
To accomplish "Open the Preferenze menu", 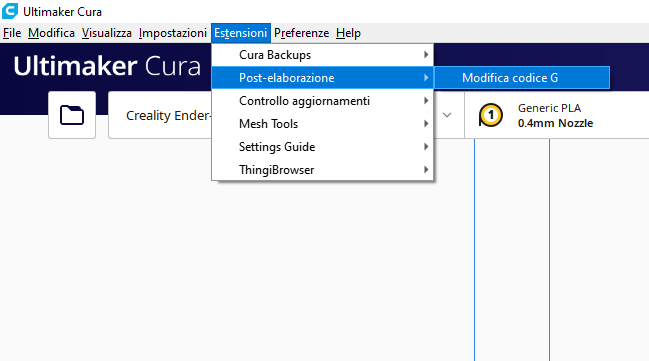I will pos(301,33).
